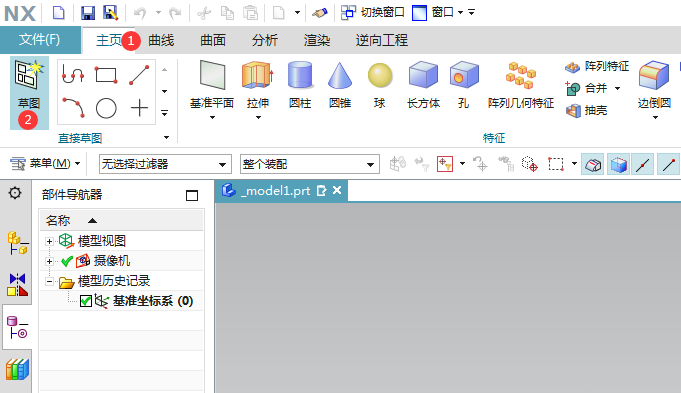Expand the 模型视图 tree node

click(50, 241)
